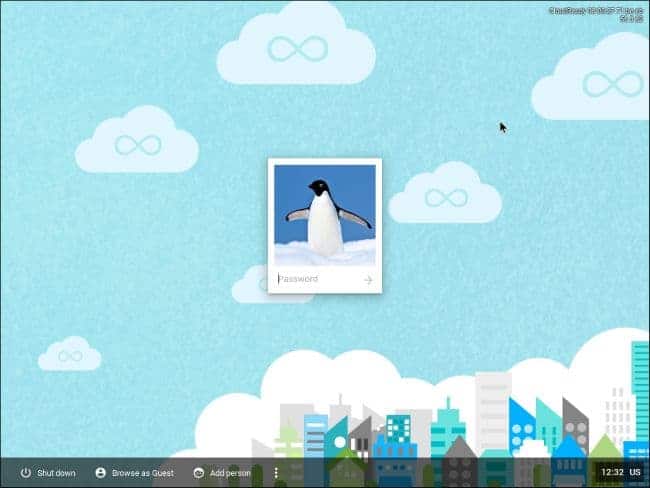Click the arrow to submit password
This screenshot has height=488, width=650.
point(368,280)
